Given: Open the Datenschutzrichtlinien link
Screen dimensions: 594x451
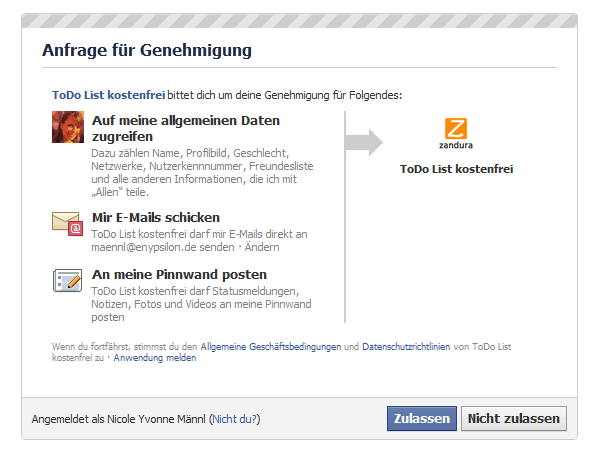Looking at the screenshot, I should 406,346.
